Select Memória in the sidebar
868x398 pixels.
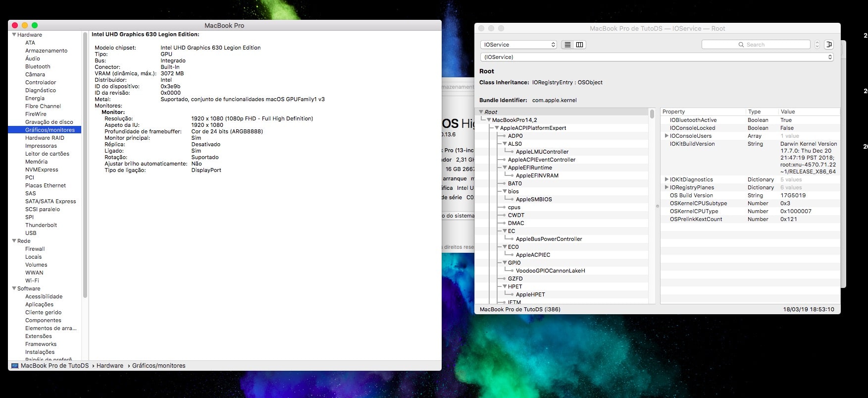[37, 162]
